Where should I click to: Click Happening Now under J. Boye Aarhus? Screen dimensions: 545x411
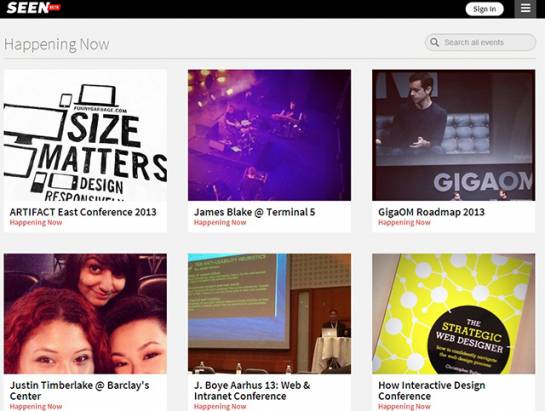[x=220, y=406]
